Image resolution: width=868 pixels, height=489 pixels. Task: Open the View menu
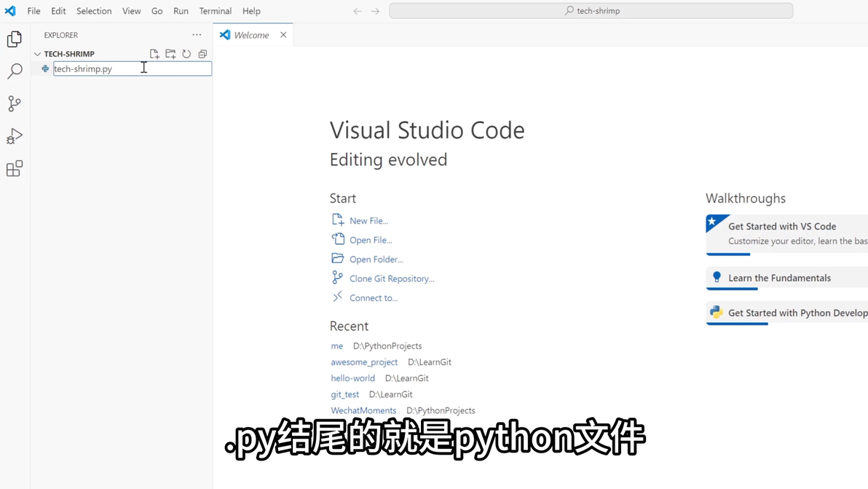pyautogui.click(x=132, y=11)
